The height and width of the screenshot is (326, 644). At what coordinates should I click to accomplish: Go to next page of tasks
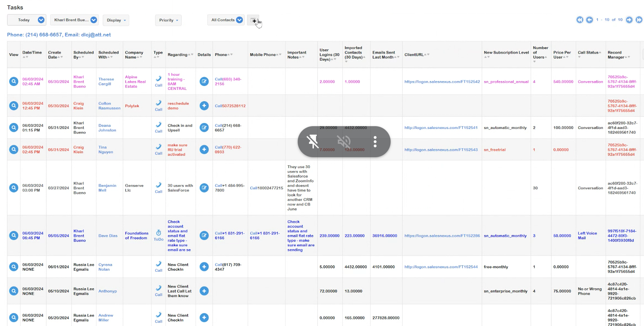click(629, 20)
